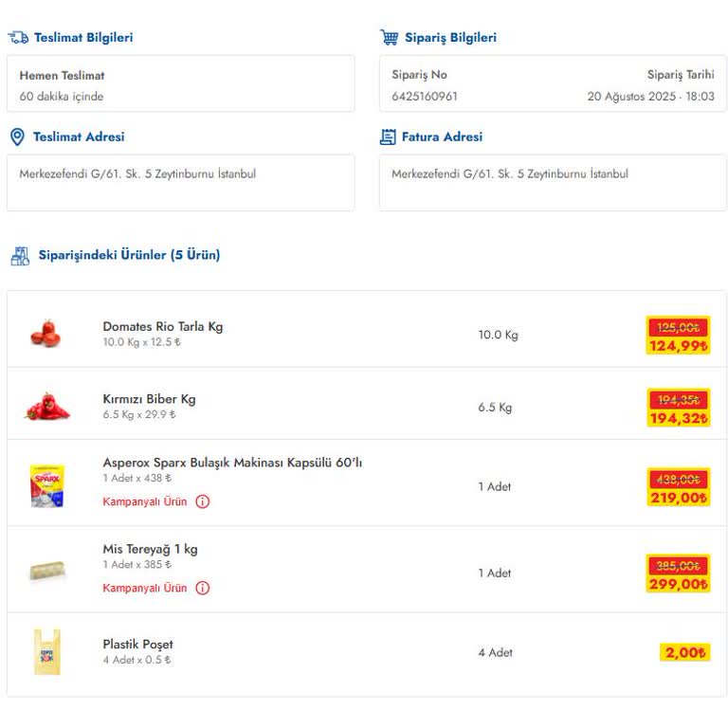Open Mis Tereyağ 1 kg product
Viewport: 728px width, 728px height.
pyautogui.click(x=150, y=549)
